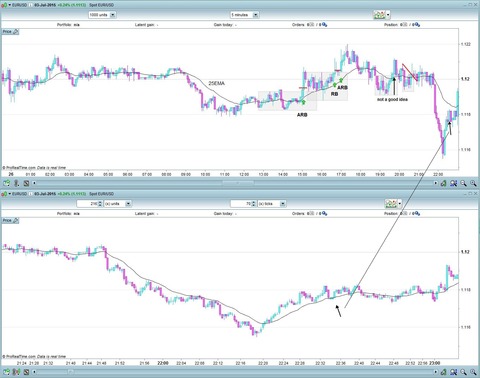Click the right scroll arrow below the top chart
This screenshot has width=480, height=378.
click(x=436, y=183)
